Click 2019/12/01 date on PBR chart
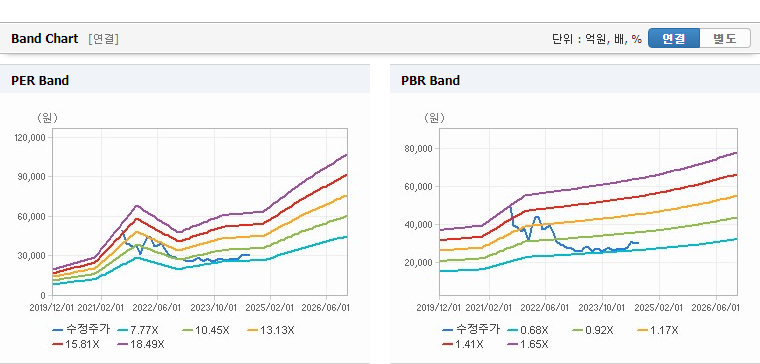This screenshot has height=364, width=760. click(440, 308)
